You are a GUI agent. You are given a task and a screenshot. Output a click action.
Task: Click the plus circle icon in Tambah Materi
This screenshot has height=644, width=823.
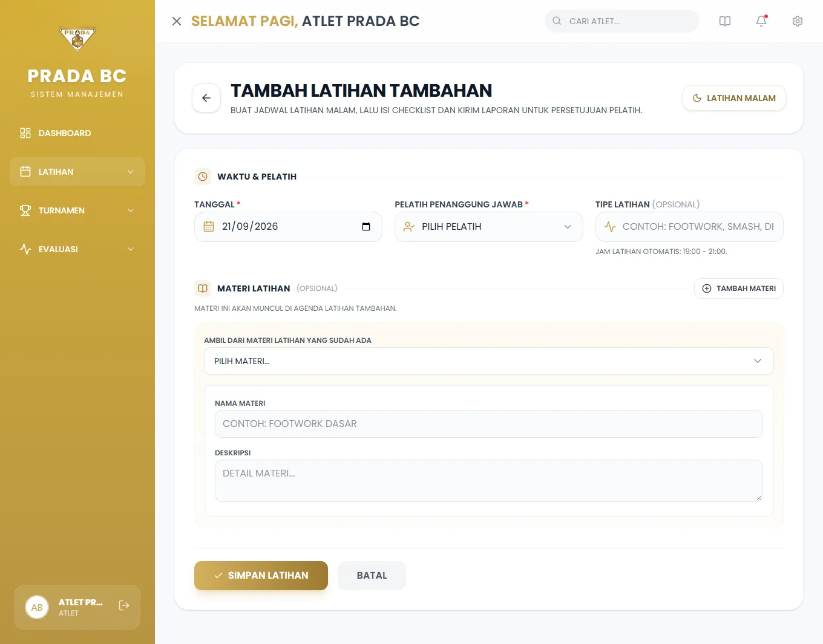[x=707, y=288]
